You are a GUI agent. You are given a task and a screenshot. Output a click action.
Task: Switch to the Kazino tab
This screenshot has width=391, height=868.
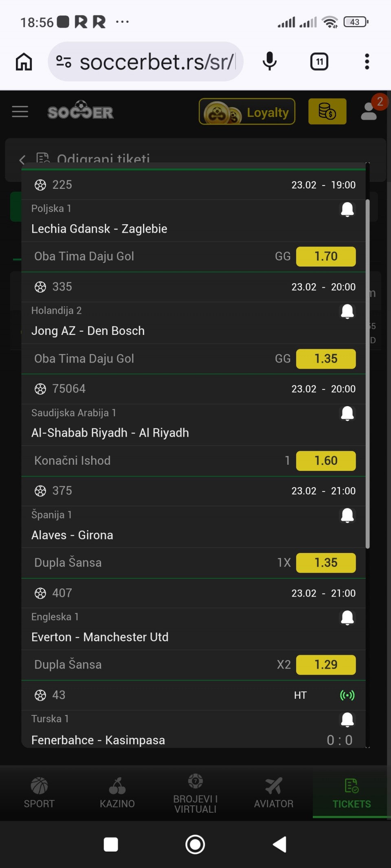click(117, 792)
